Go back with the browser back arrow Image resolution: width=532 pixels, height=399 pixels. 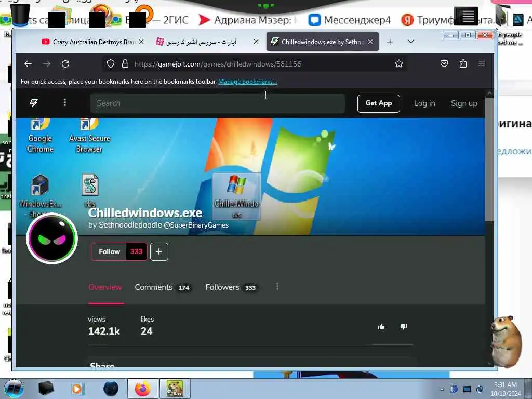(28, 64)
